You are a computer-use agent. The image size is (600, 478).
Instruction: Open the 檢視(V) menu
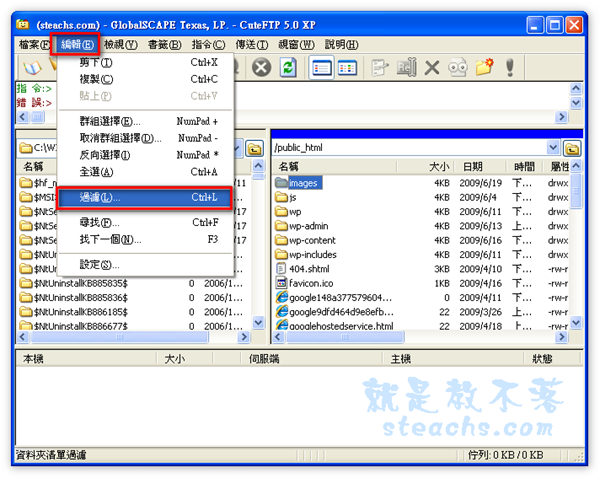coord(120,45)
